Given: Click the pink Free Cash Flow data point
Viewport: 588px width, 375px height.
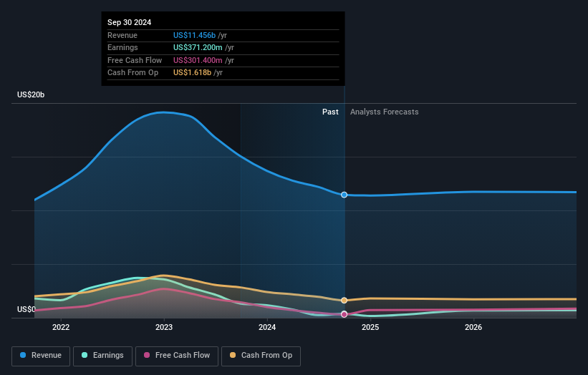Looking at the screenshot, I should pyautogui.click(x=344, y=314).
